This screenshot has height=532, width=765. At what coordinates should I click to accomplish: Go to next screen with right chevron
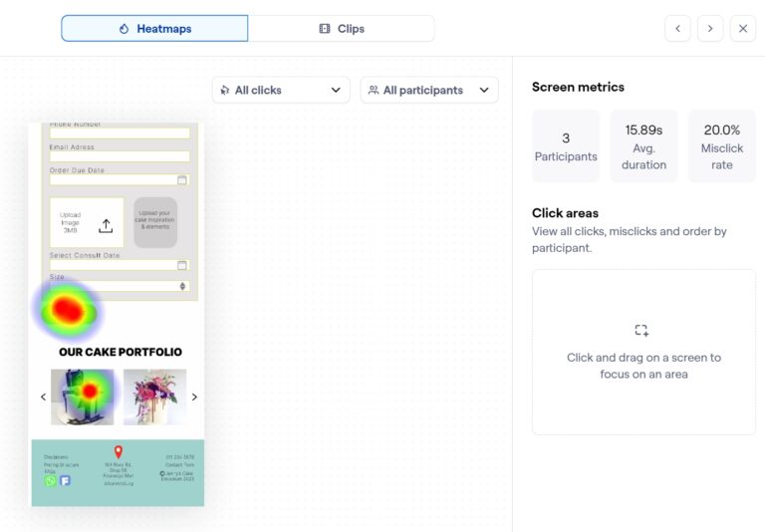[x=710, y=29]
